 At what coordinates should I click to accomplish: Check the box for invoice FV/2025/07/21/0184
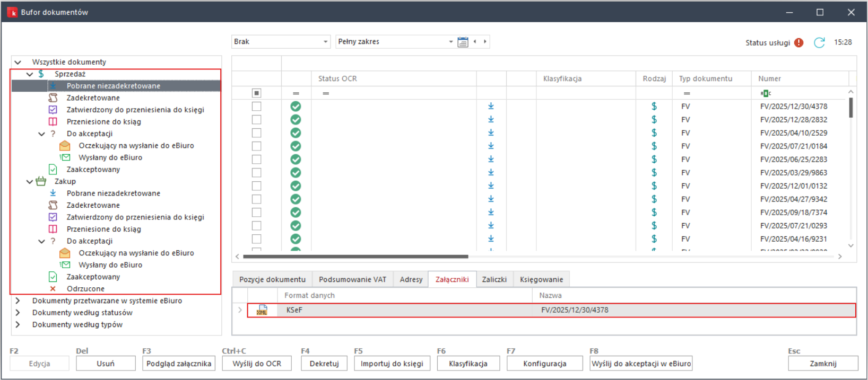[x=256, y=146]
